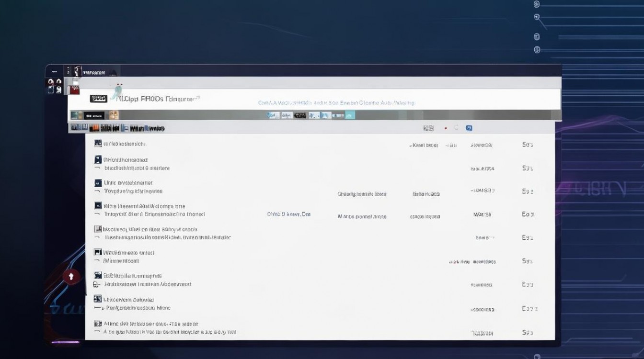Click the black logo badge beside the window title
The image size is (644, 359).
point(98,98)
